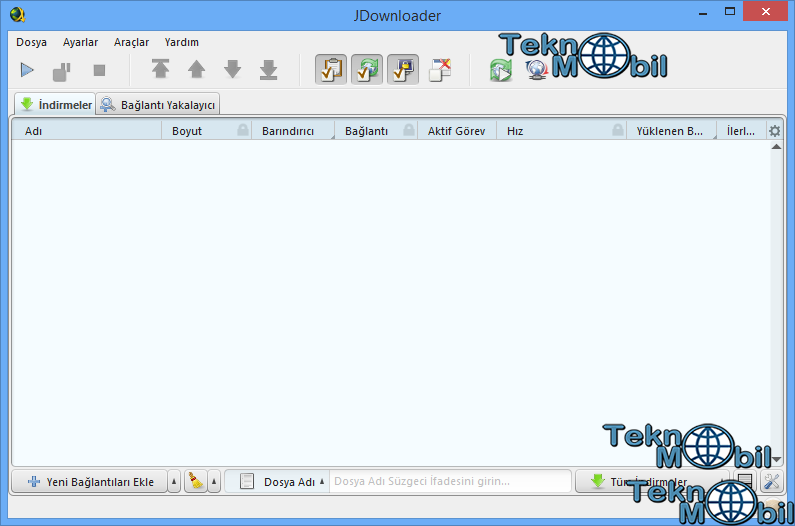Maximize the JDownloader window
The height and width of the screenshot is (526, 795).
pyautogui.click(x=730, y=11)
